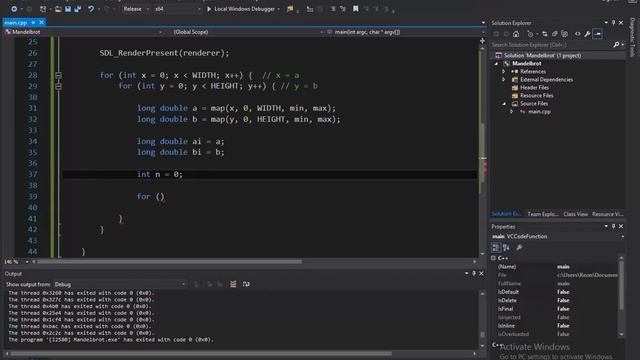640x360 pixels.
Task: Toggle Show All Files in Solution Explorer
Action: coord(564,34)
